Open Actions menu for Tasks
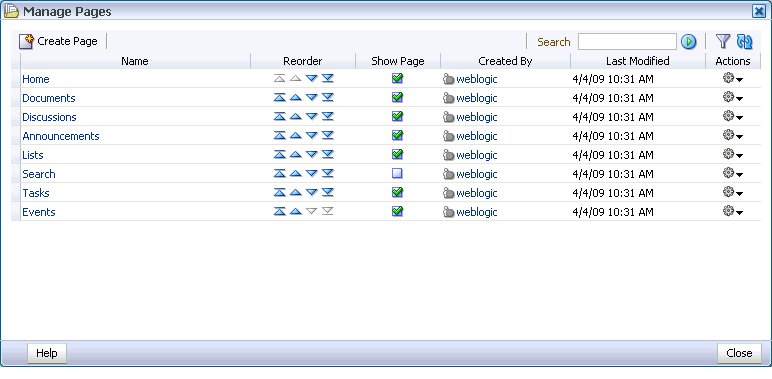This screenshot has width=772, height=379. point(733,192)
